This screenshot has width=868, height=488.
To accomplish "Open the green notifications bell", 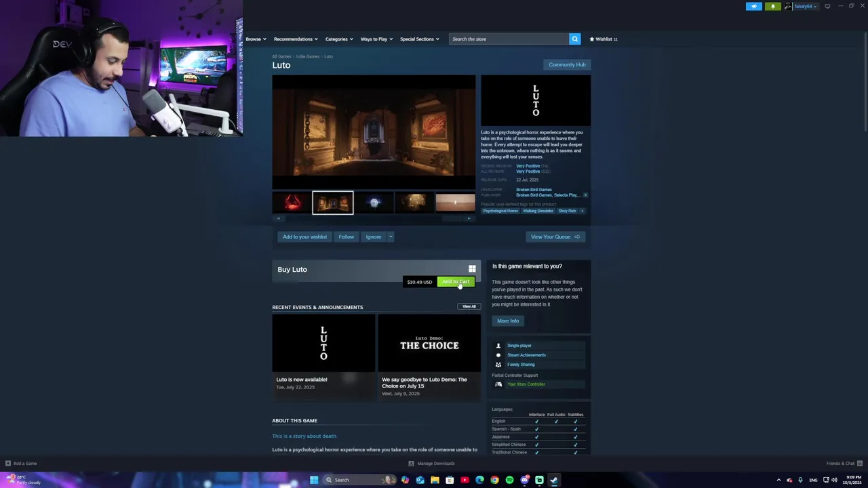I will 772,6.
